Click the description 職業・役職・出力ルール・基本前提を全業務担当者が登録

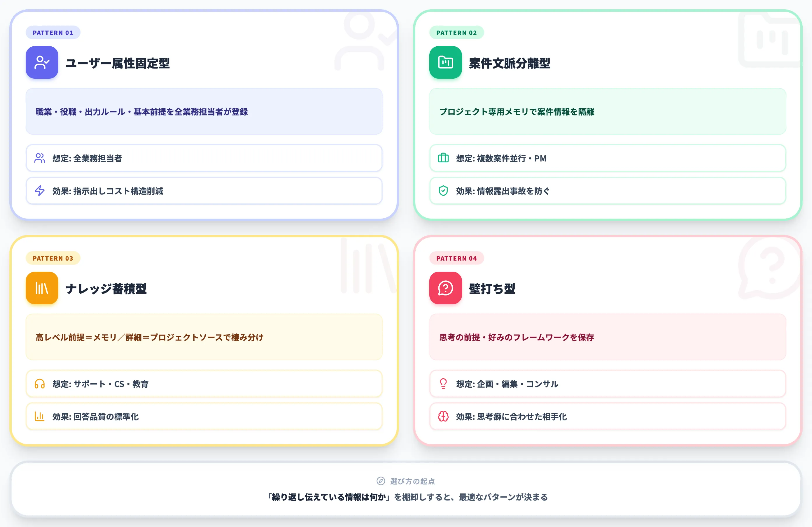pyautogui.click(x=142, y=112)
